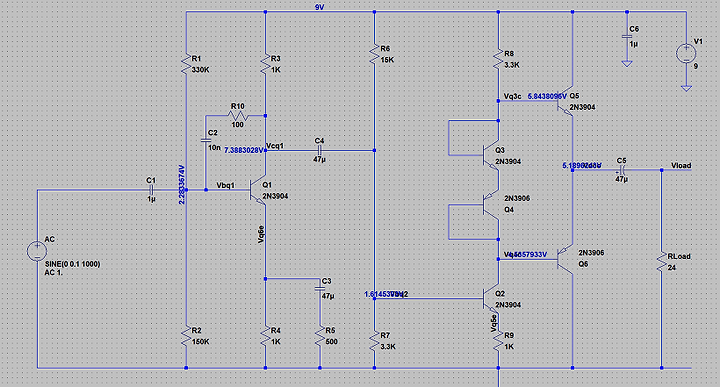Click the 2N3904 model label of Q1

tap(275, 196)
